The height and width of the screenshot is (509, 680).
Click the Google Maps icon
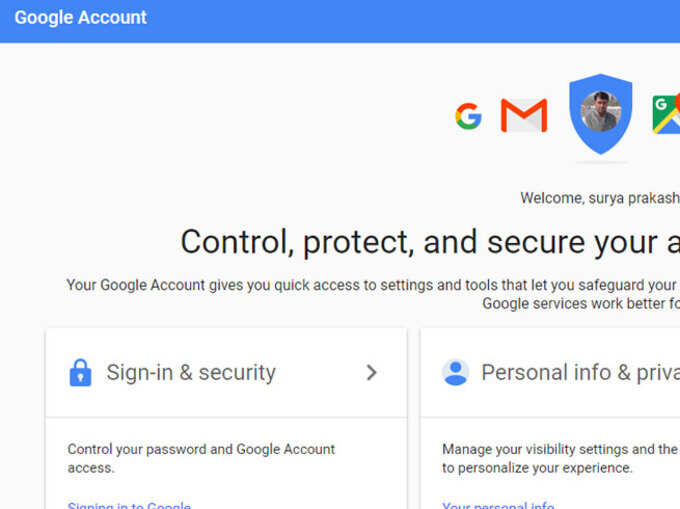666,114
